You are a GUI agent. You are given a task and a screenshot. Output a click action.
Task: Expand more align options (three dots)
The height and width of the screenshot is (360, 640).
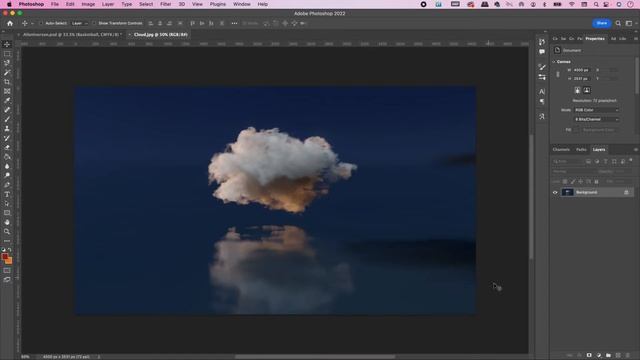point(234,23)
